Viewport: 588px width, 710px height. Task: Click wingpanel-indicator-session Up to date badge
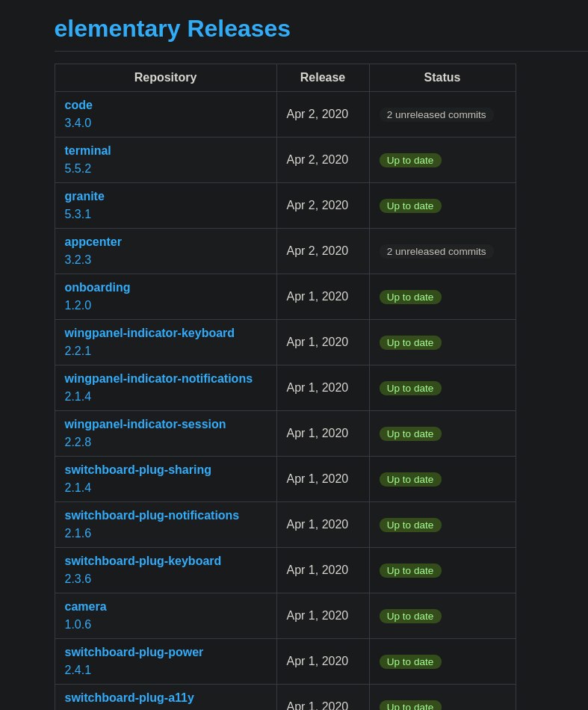point(410,433)
